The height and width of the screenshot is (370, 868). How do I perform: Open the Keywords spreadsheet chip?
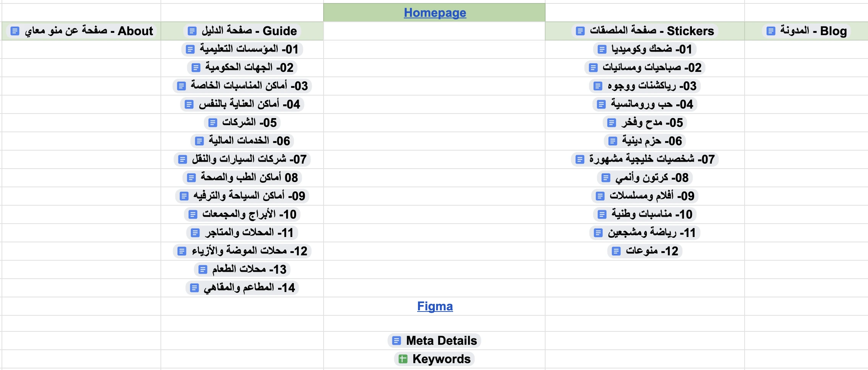pyautogui.click(x=441, y=359)
